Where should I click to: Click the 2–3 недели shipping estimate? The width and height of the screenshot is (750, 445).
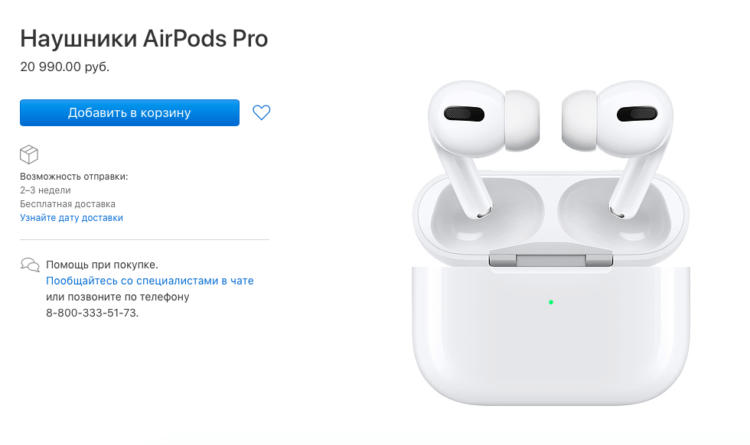pos(45,190)
